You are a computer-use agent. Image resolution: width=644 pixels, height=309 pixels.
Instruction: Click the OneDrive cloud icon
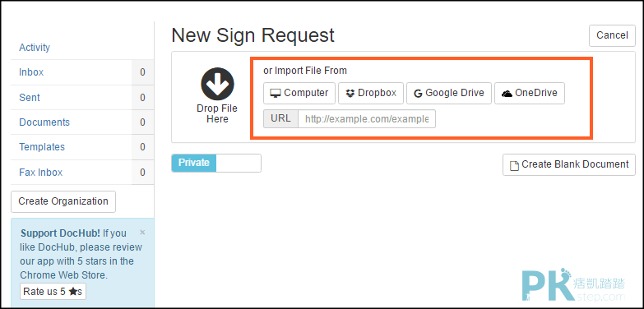point(507,94)
